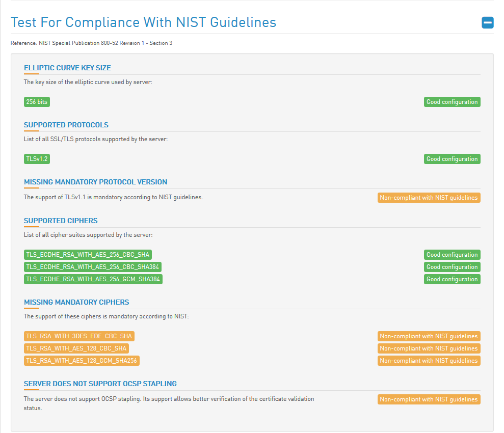Select the TLSv1.2 protocol badge
The height and width of the screenshot is (433, 504).
(x=37, y=159)
